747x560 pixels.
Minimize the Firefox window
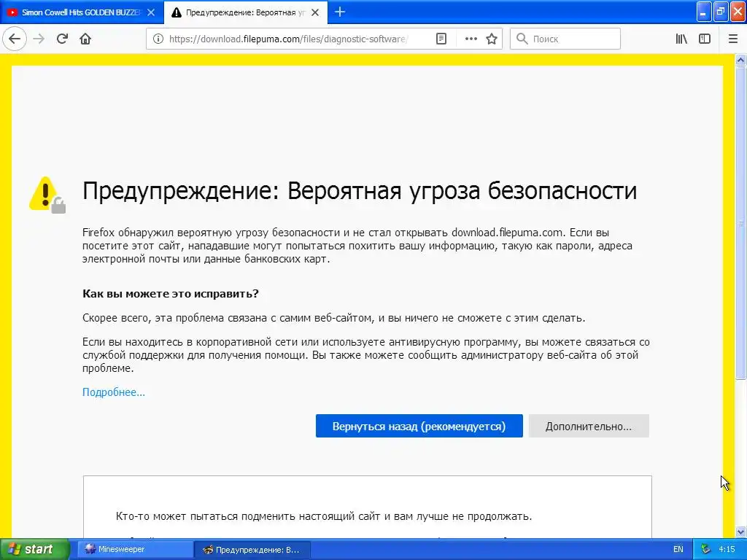[x=704, y=12]
